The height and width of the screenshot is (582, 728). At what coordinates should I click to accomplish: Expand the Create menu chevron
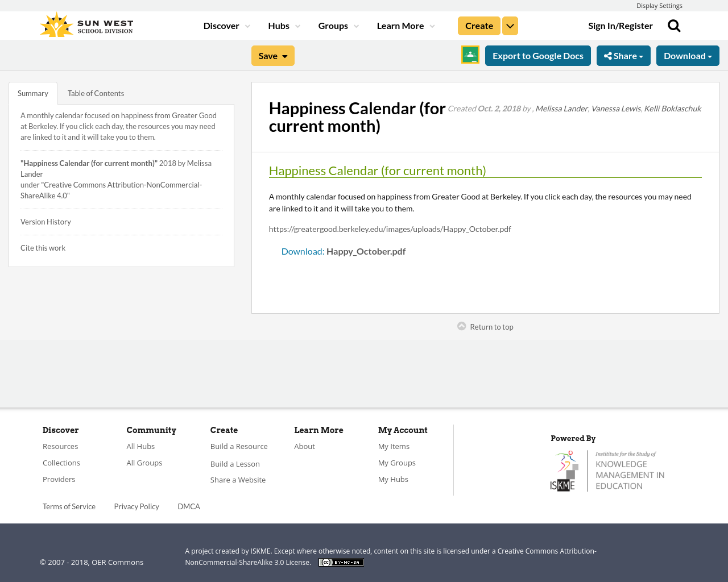(x=510, y=25)
